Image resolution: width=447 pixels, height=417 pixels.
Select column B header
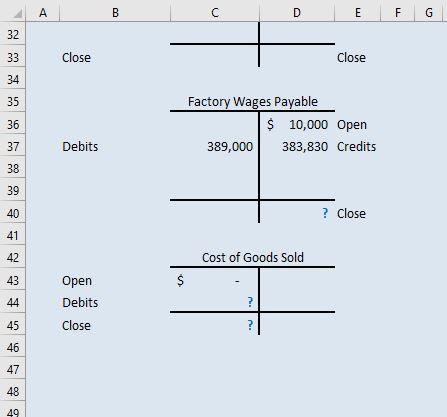[x=115, y=13]
